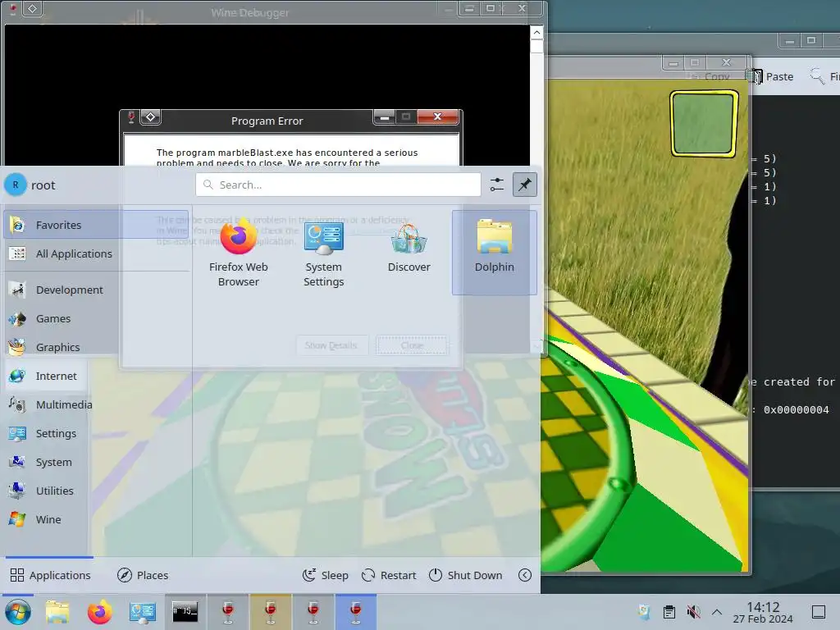Open the file manager from the taskbar
The image size is (840, 630).
click(x=57, y=612)
